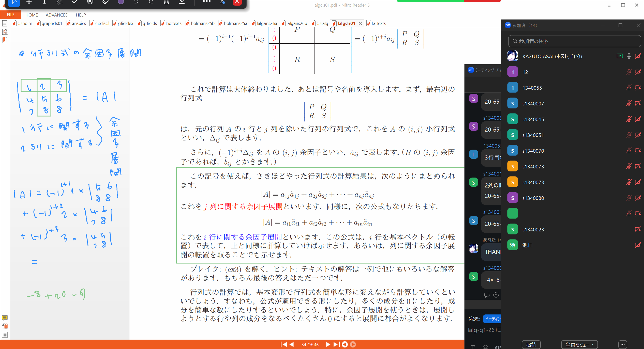This screenshot has width=644, height=349.
Task: Open the chat recipient ミーティング dropdown
Action: coord(492,319)
